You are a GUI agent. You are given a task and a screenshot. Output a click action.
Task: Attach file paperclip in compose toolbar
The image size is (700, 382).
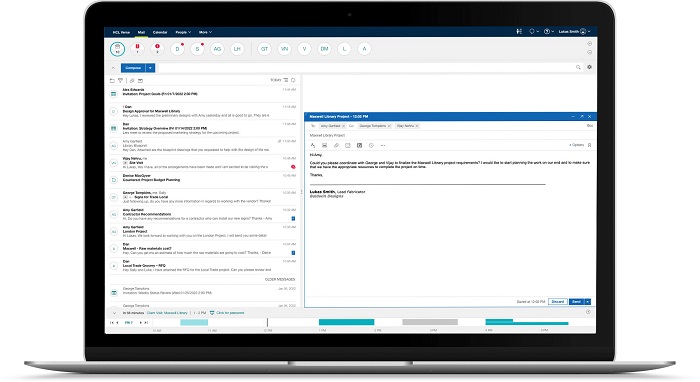tap(336, 145)
